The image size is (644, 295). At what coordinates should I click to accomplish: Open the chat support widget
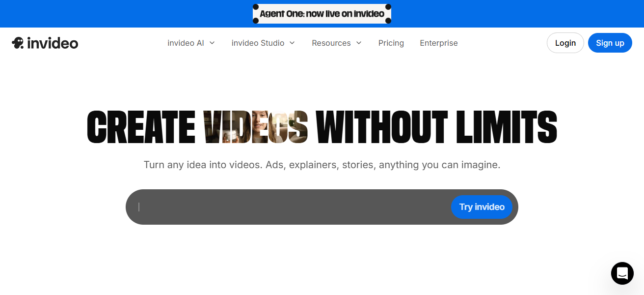click(x=622, y=273)
